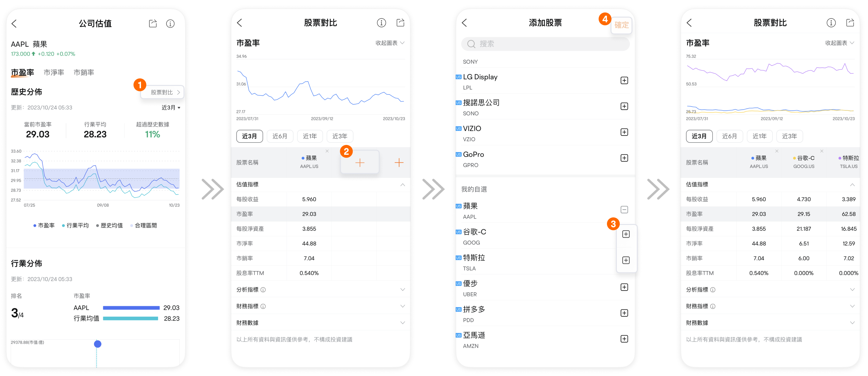Add 優步 UBER with its plus icon
Image resolution: width=868 pixels, height=376 pixels.
[624, 287]
